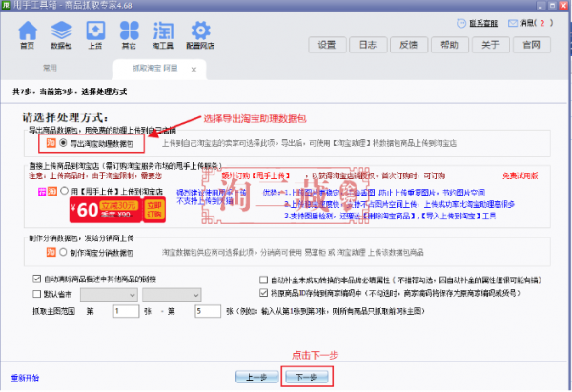Click the ¥60 promotional price banner
572x392 pixels.
coord(105,210)
